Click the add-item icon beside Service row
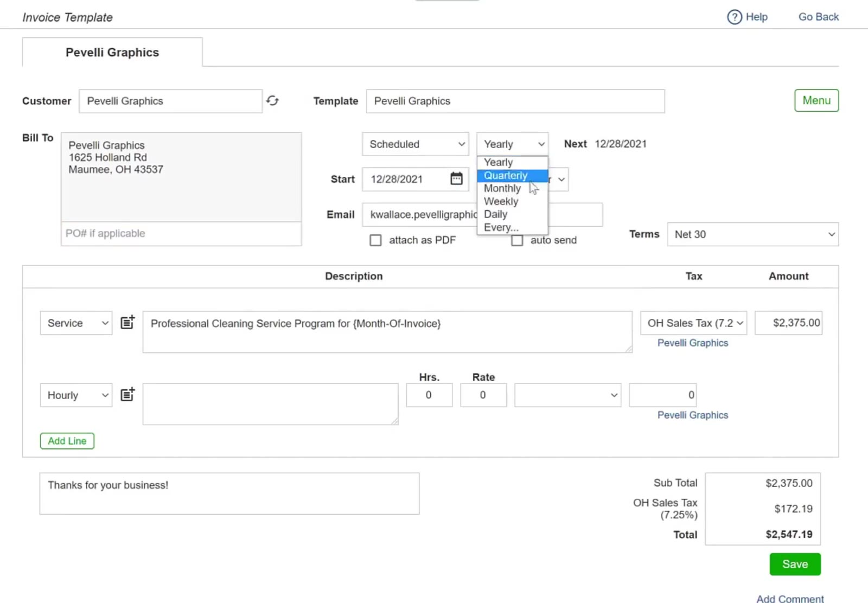This screenshot has width=868, height=603. (x=127, y=322)
